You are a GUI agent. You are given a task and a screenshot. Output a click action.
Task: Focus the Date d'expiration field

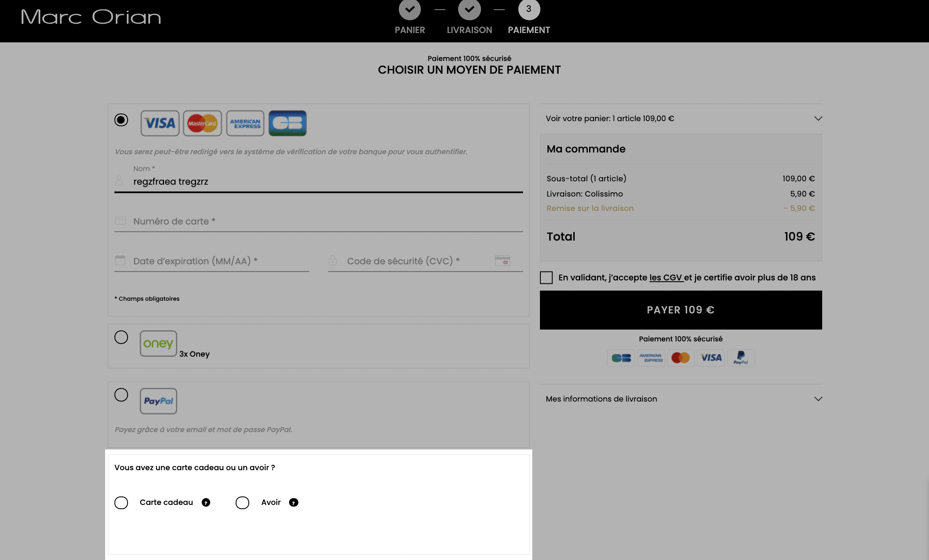point(212,261)
